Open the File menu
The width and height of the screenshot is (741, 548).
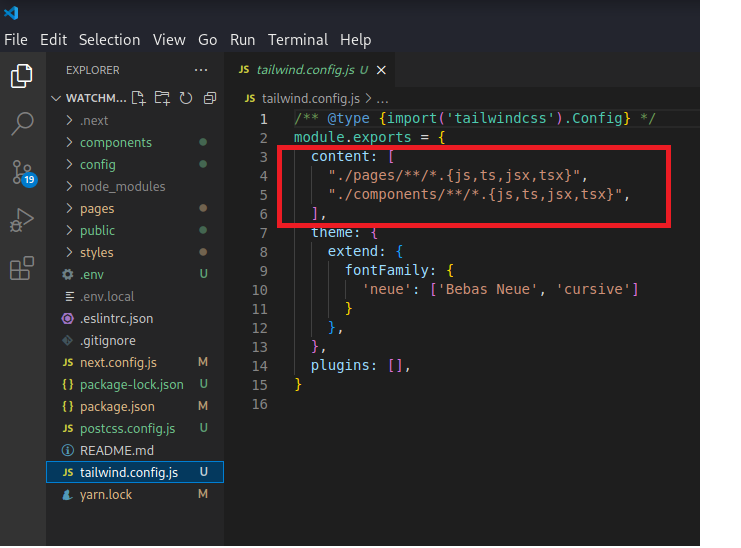click(x=16, y=40)
